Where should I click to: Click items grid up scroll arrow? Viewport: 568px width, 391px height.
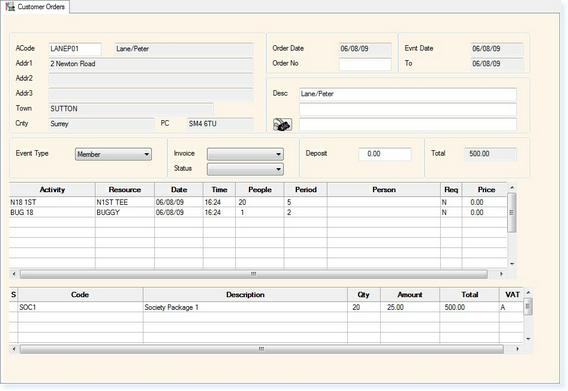pos(528,292)
